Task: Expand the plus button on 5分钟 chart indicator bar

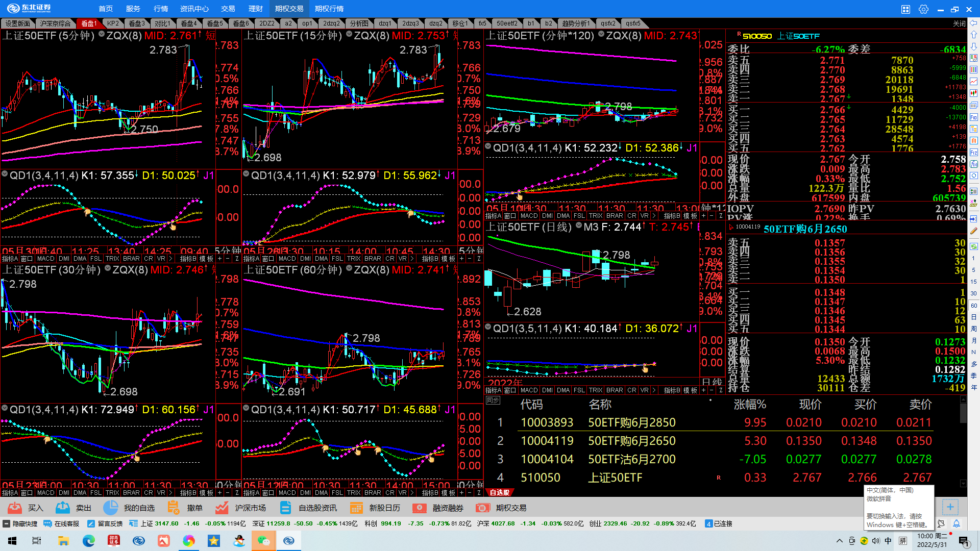Action: pos(219,259)
